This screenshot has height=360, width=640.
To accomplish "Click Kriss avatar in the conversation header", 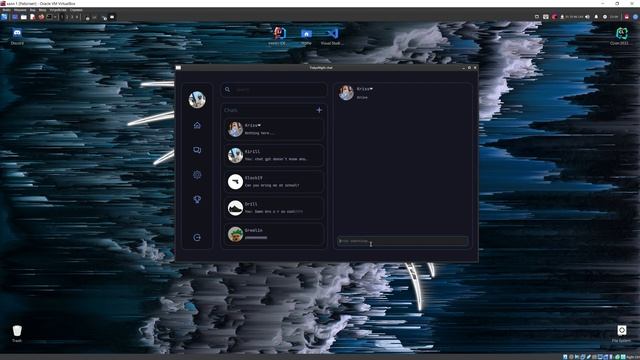I will coord(346,93).
